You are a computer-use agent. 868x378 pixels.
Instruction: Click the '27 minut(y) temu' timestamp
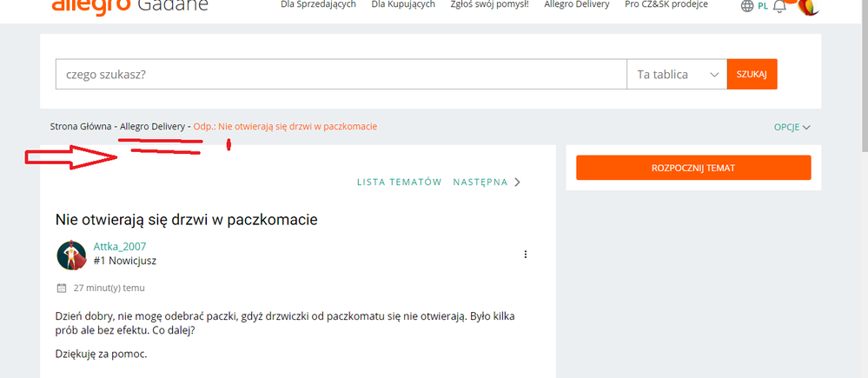point(109,288)
